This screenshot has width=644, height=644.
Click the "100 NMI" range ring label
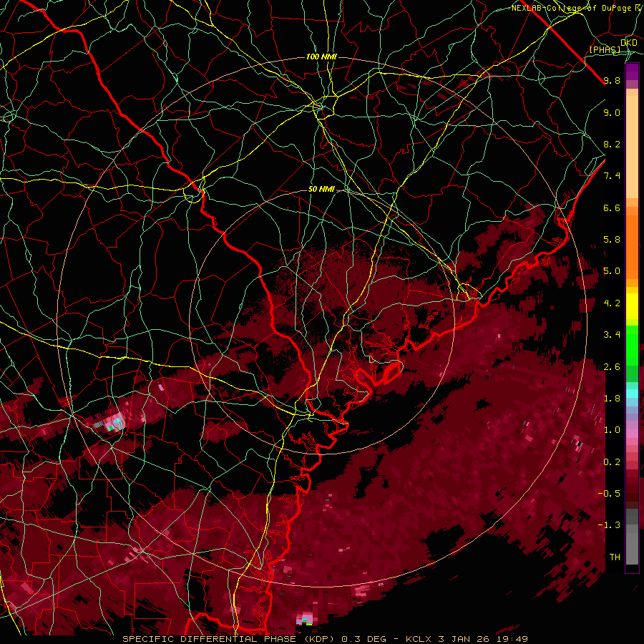click(321, 57)
